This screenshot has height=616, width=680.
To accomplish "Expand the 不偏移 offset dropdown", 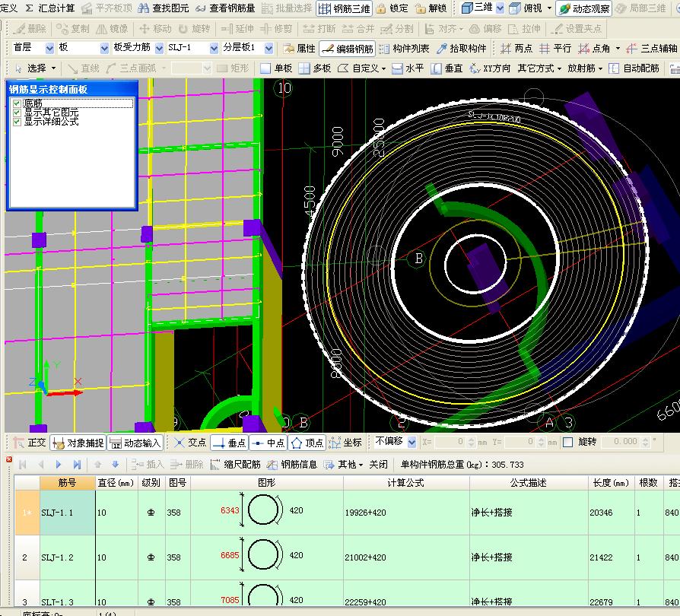I will coord(412,442).
